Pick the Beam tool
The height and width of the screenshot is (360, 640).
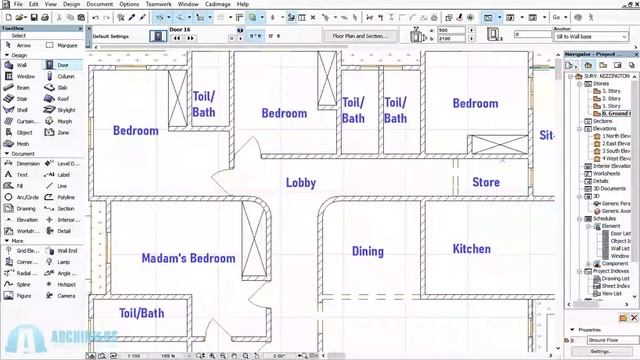(x=18, y=87)
